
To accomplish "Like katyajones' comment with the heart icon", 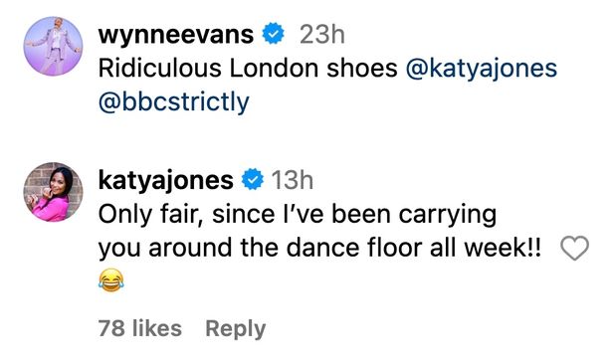I will click(574, 248).
